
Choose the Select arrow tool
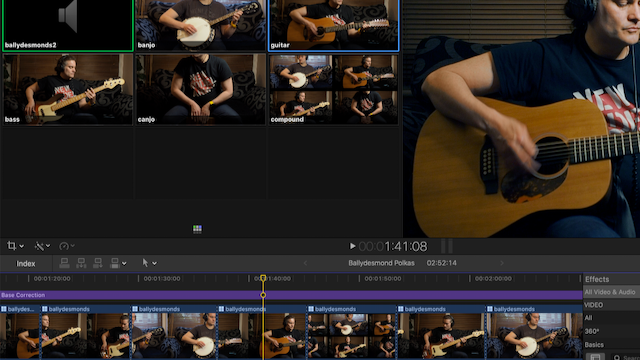[x=145, y=263]
